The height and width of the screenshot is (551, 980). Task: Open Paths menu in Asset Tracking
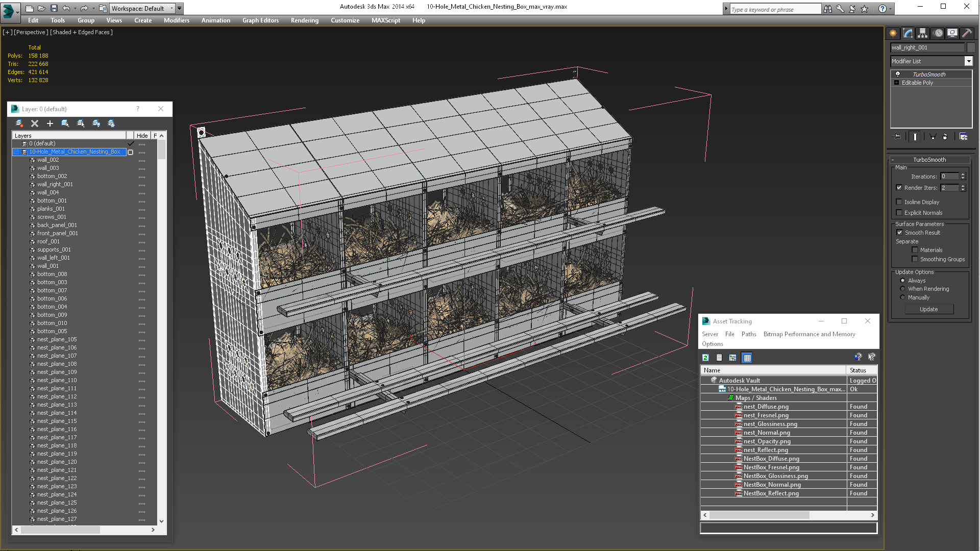click(748, 334)
